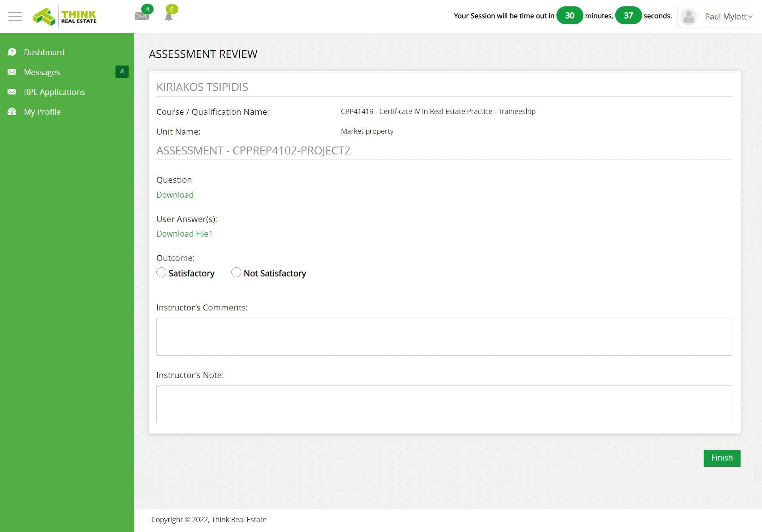Click the Messages sidebar envelope icon
The image size is (762, 532).
pyautogui.click(x=12, y=72)
